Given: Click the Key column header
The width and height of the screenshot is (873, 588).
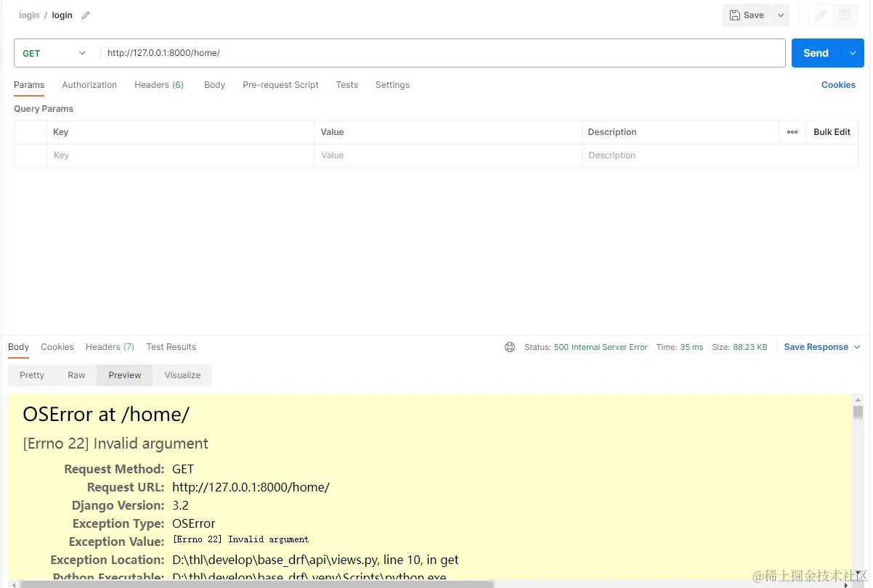Looking at the screenshot, I should (x=61, y=132).
